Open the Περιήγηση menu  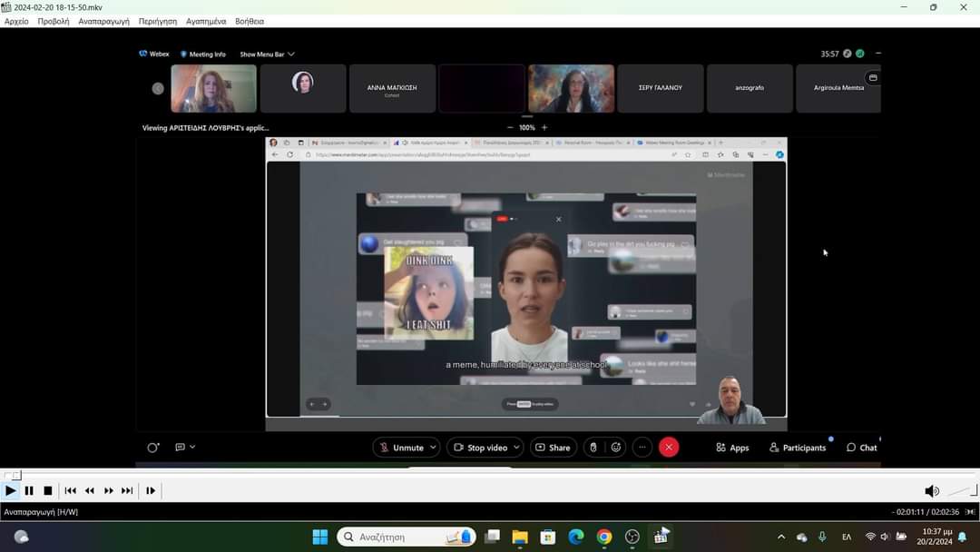pyautogui.click(x=158, y=21)
